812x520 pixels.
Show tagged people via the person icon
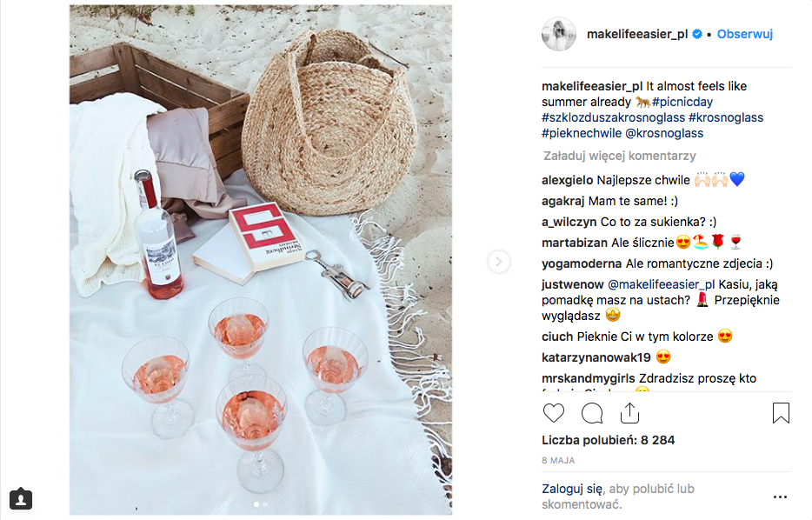[21, 499]
